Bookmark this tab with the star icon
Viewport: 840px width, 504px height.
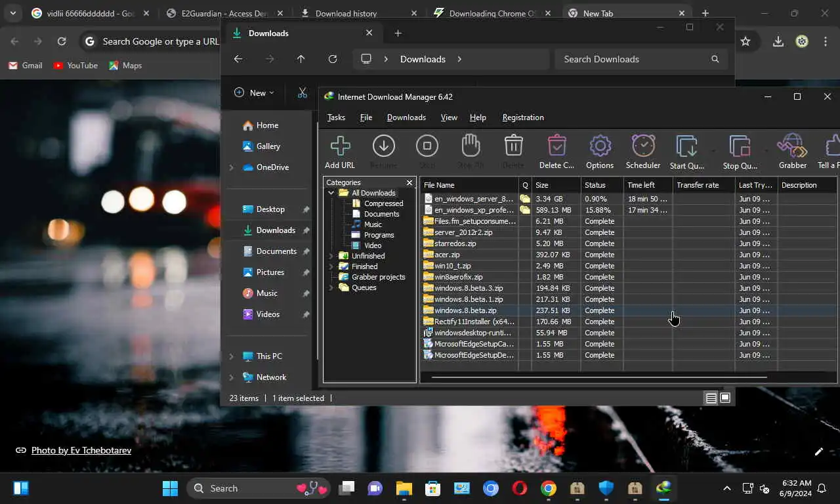point(745,41)
